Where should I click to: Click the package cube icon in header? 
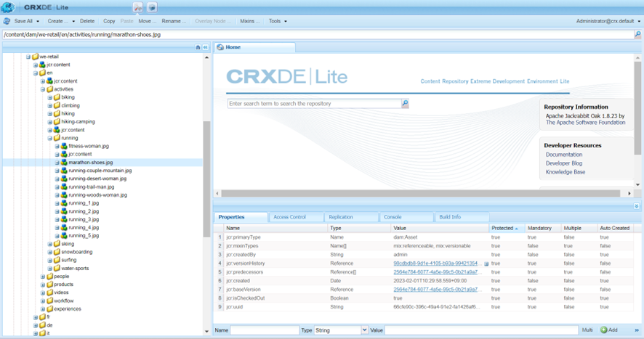point(152,7)
